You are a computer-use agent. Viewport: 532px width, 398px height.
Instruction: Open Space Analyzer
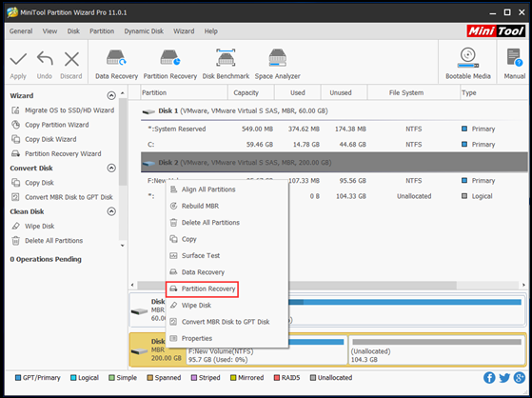tap(277, 64)
